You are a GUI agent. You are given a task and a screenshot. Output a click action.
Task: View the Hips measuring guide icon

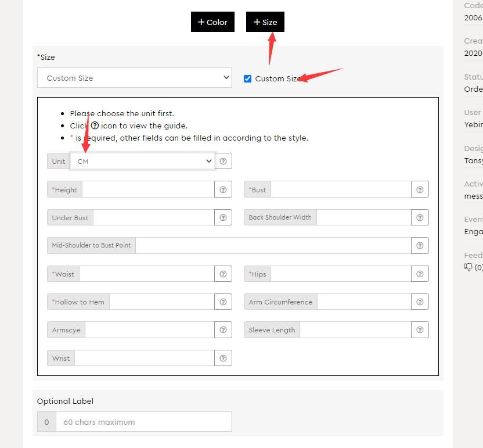(420, 274)
